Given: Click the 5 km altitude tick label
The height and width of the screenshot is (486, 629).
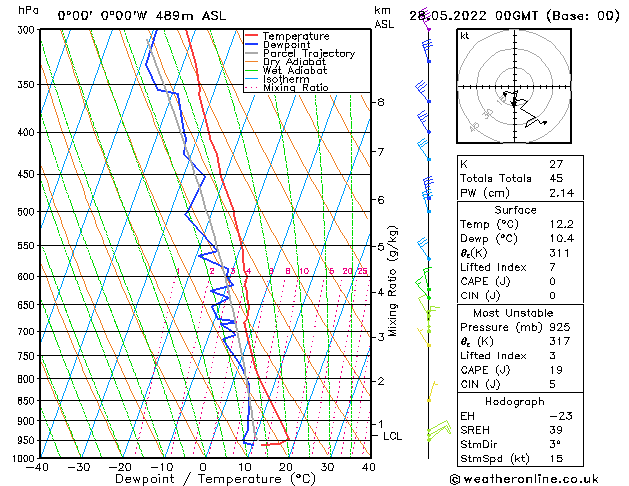Looking at the screenshot, I should (x=380, y=247).
